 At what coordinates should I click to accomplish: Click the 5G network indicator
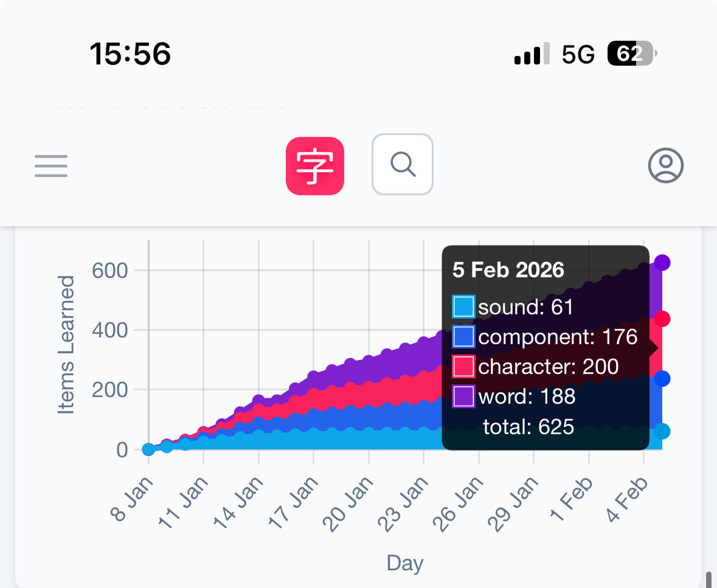578,55
